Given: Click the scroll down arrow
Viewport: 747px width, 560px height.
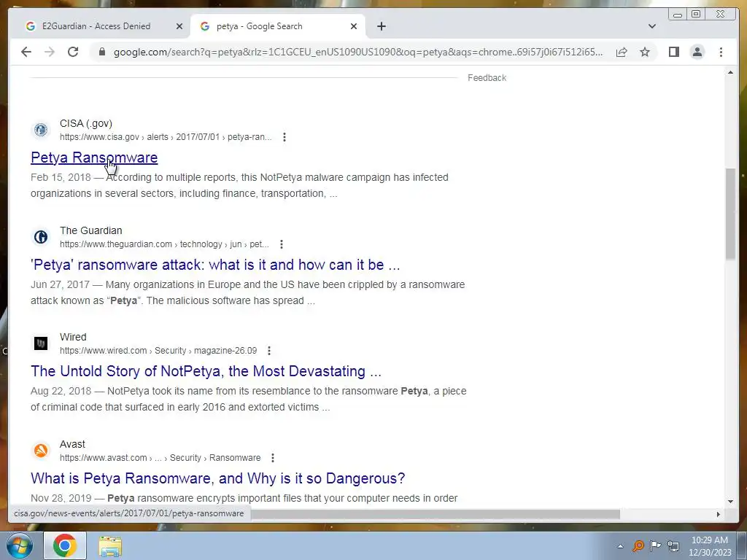Looking at the screenshot, I should [x=730, y=502].
